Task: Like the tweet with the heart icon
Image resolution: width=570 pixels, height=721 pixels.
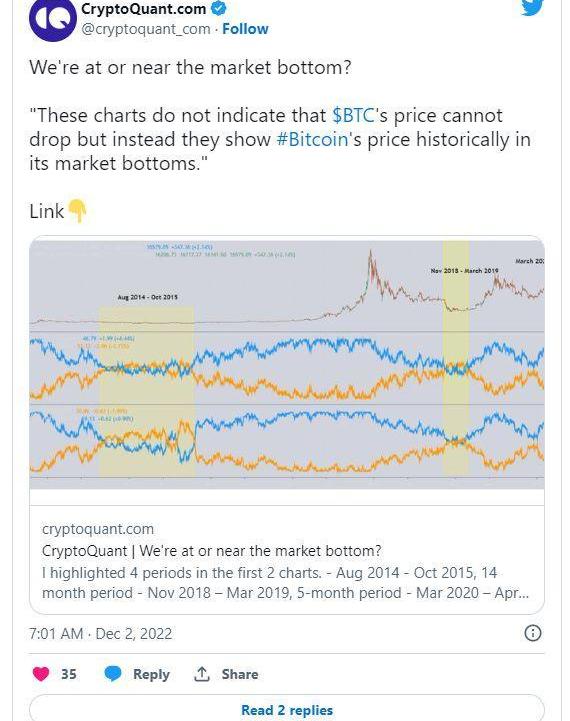Action: pos(41,674)
